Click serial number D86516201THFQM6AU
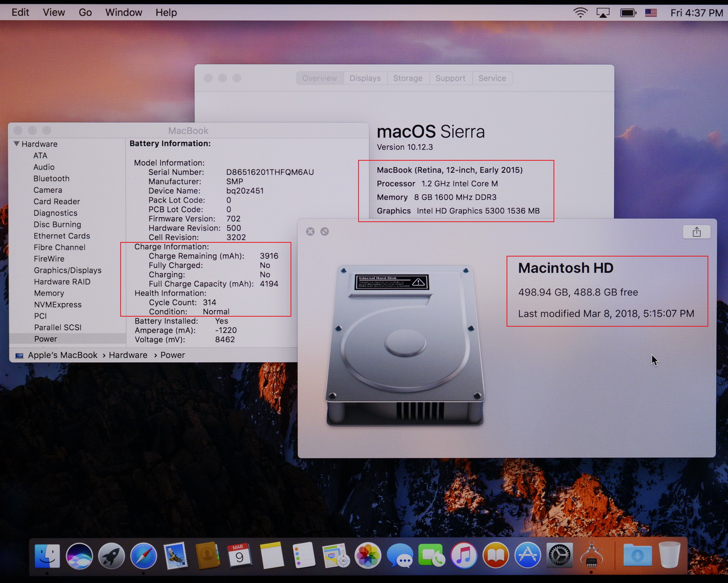This screenshot has height=583, width=728. 270,172
